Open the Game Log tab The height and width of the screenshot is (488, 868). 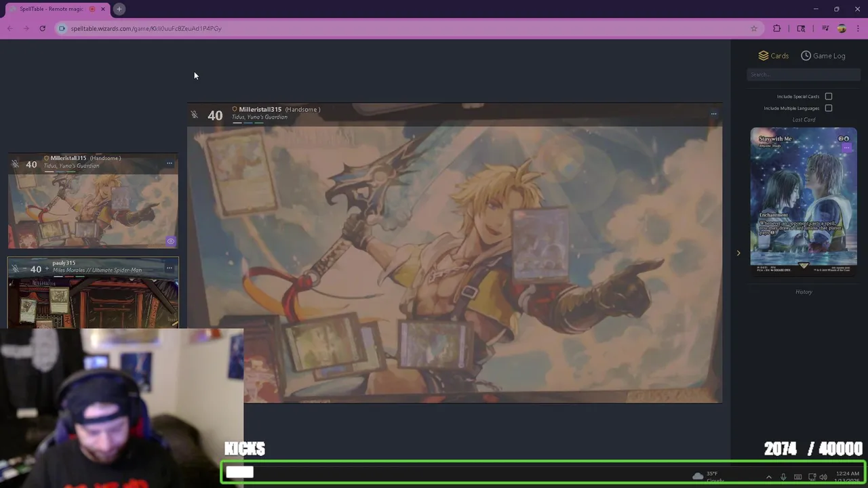(x=823, y=56)
